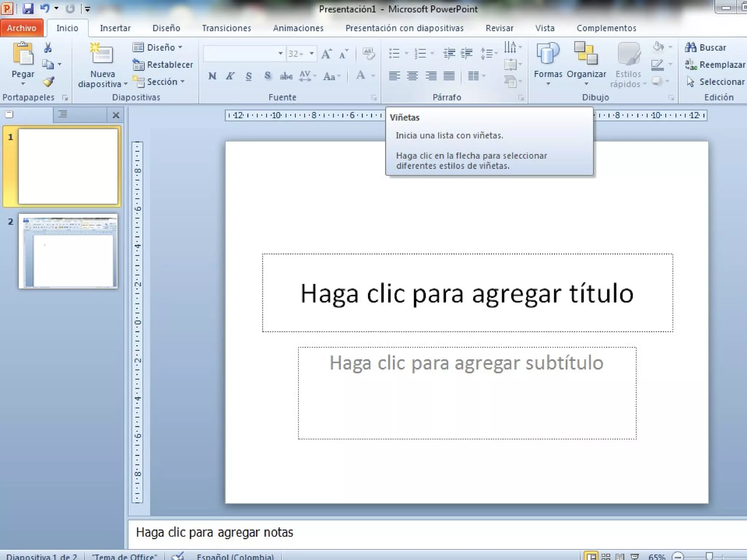747x560 pixels.
Task: Open the Animaciones ribbon tab
Action: tap(298, 28)
